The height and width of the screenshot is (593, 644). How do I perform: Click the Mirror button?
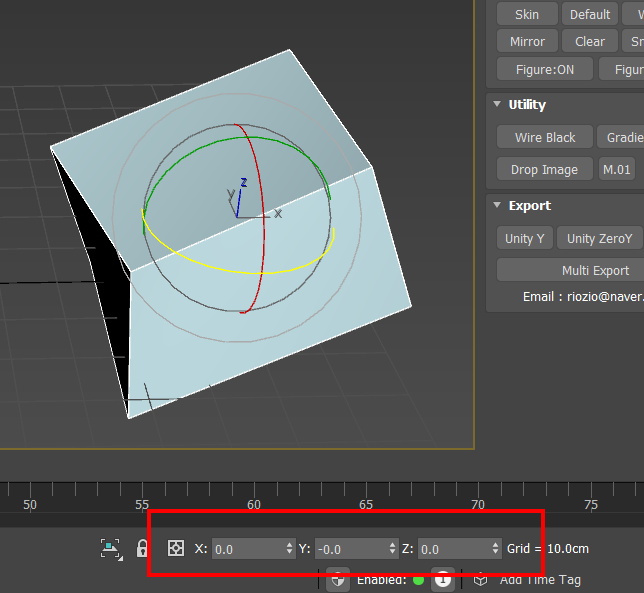coord(527,41)
